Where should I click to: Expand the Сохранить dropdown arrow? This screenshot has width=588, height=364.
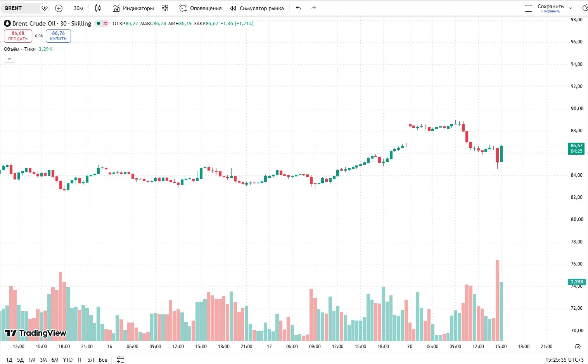[571, 8]
